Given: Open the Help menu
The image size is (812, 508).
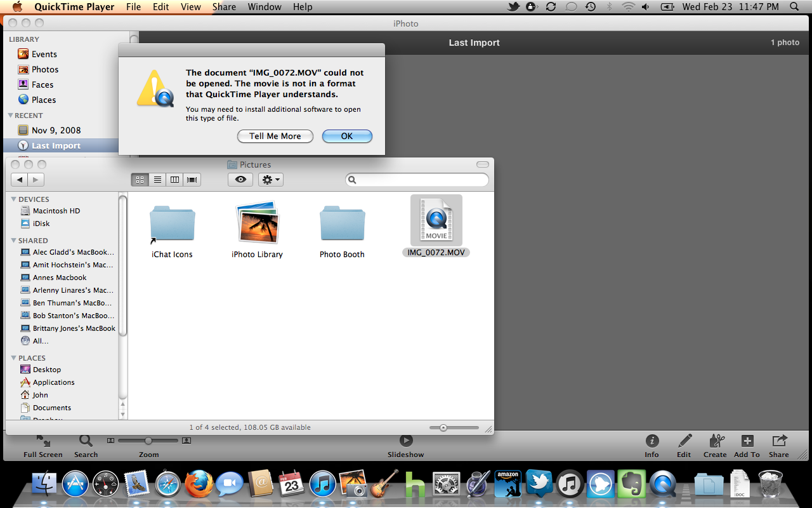Looking at the screenshot, I should 303,7.
